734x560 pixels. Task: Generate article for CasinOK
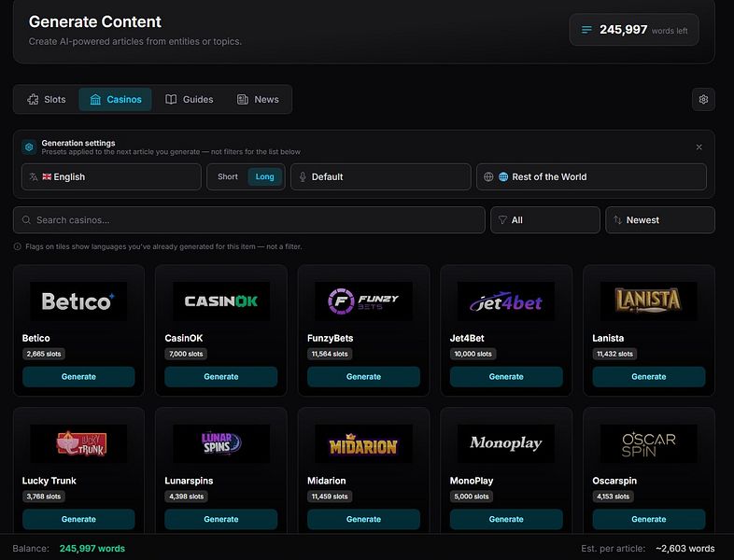coord(221,377)
